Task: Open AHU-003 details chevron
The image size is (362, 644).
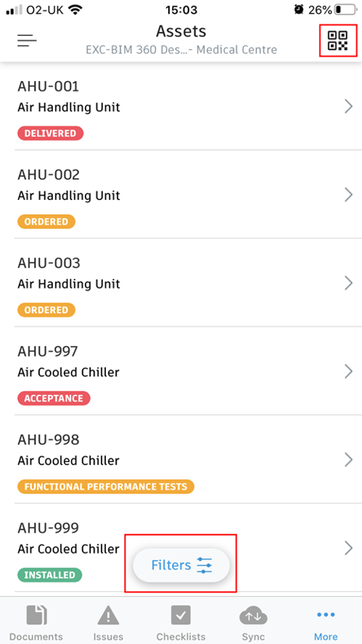Action: [x=348, y=283]
